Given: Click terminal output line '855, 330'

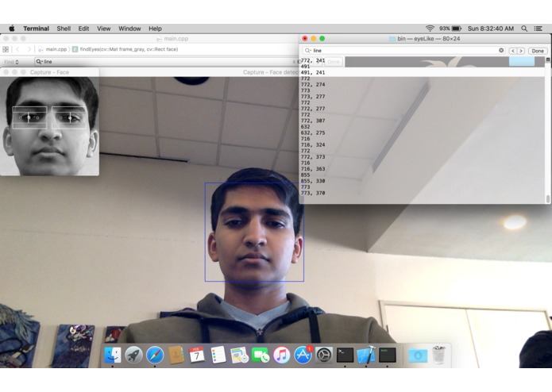Looking at the screenshot, I should 313,181.
